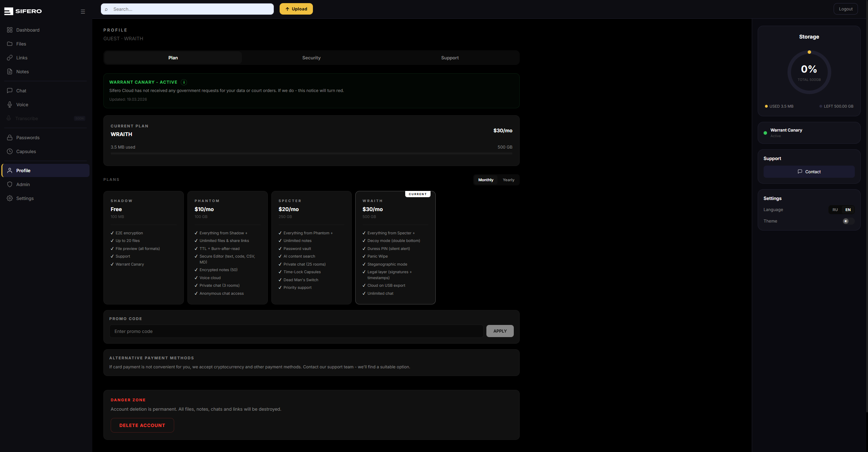
Task: Open Dashboard from the sidebar
Action: coord(27,30)
